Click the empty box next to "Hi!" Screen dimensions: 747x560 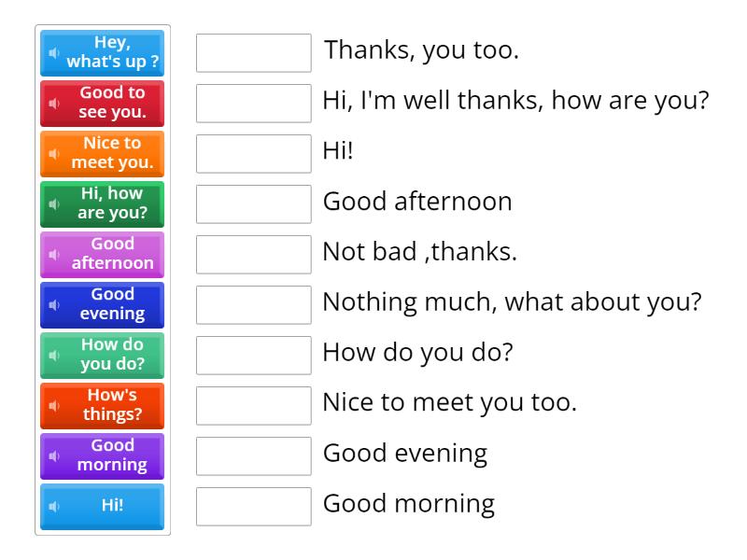click(253, 154)
